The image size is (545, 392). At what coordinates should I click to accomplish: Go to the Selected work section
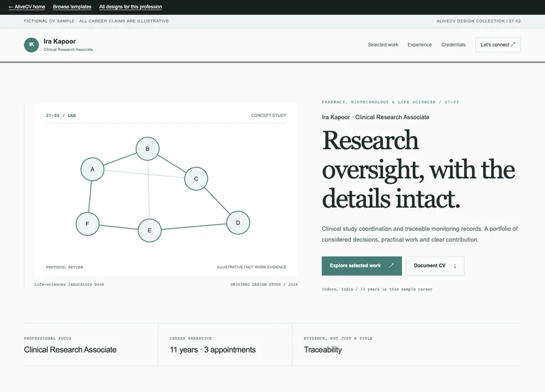pyautogui.click(x=383, y=45)
